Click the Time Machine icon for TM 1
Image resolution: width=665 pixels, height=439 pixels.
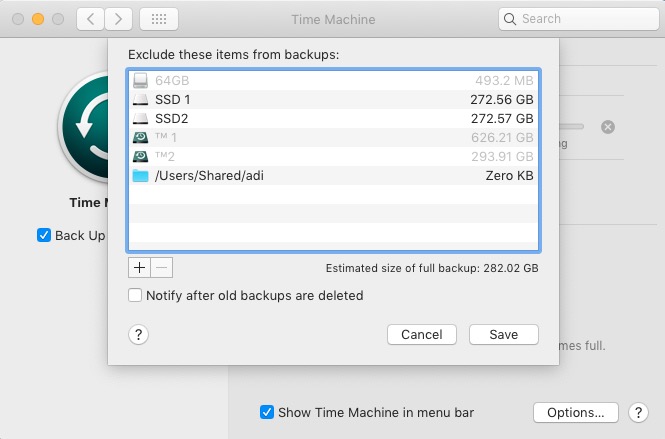coord(140,137)
